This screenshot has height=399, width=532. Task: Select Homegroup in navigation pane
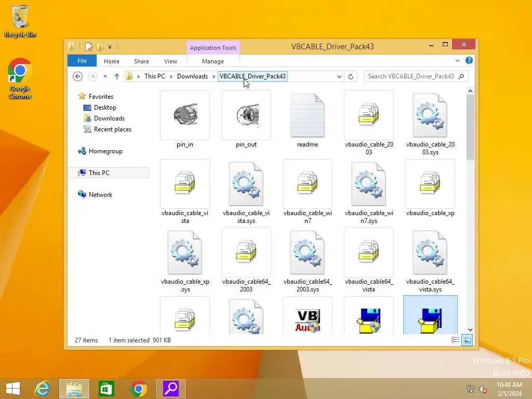click(105, 151)
